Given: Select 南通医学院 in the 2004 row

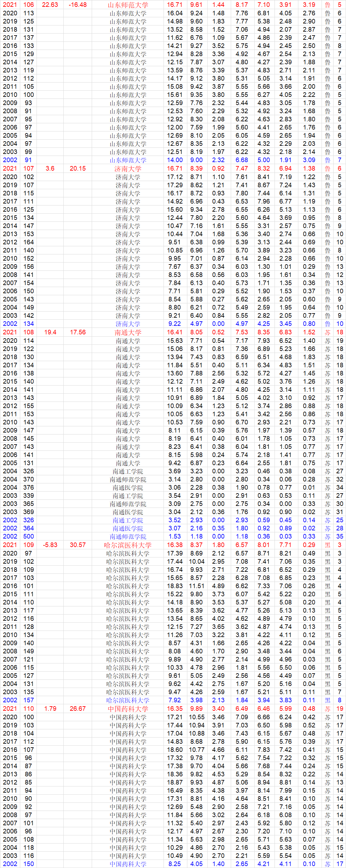Looking at the screenshot, I should (x=128, y=487).
